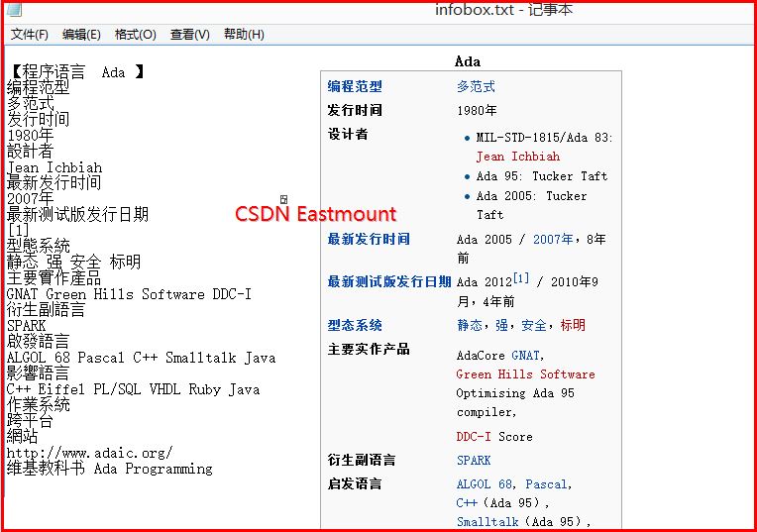Open the Smalltalk link in the infobox

point(487,522)
